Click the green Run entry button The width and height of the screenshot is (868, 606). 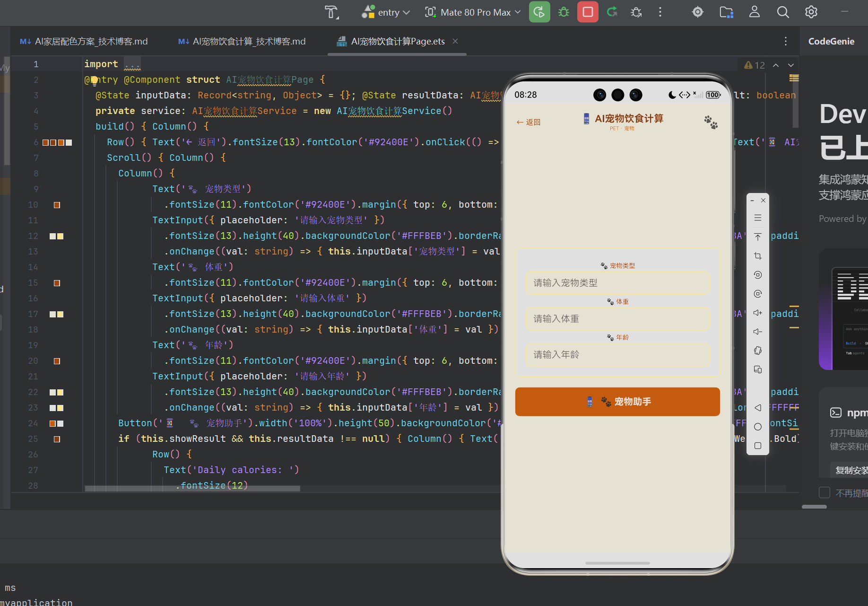pos(539,12)
